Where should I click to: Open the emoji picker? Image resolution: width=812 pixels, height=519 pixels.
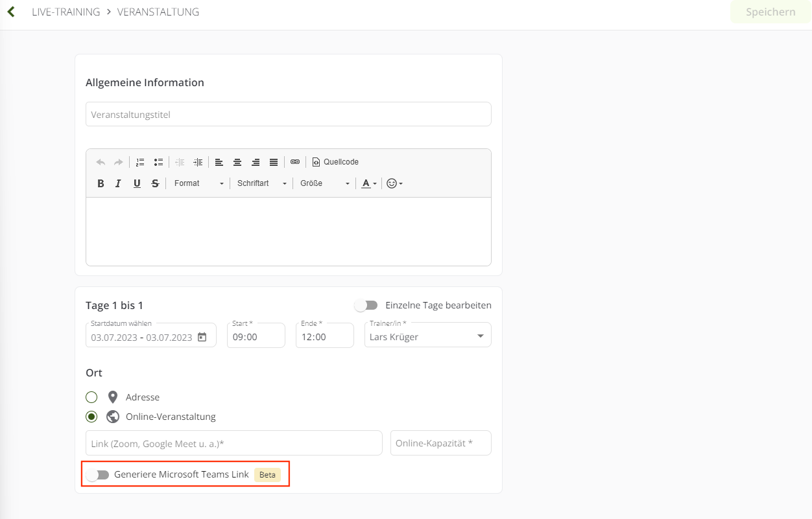click(x=394, y=183)
